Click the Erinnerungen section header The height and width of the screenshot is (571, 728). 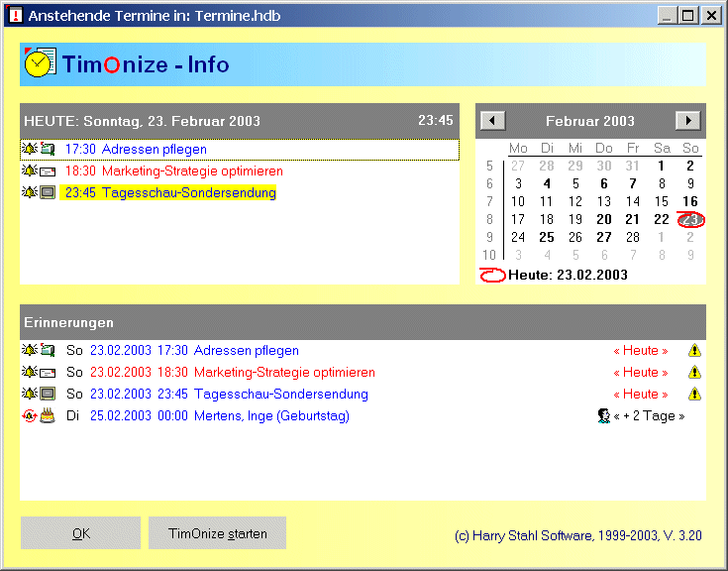[x=363, y=322]
